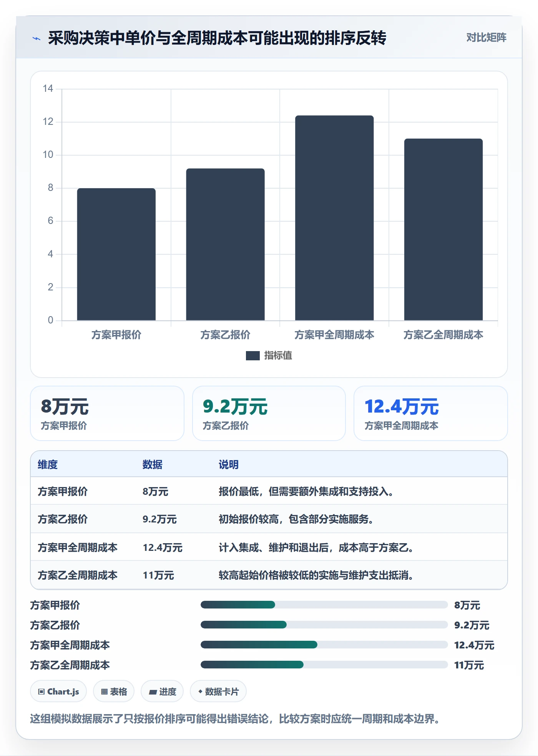This screenshot has height=756, width=538.
Task: Toggle the 指标值 legend color box
Action: pos(252,356)
